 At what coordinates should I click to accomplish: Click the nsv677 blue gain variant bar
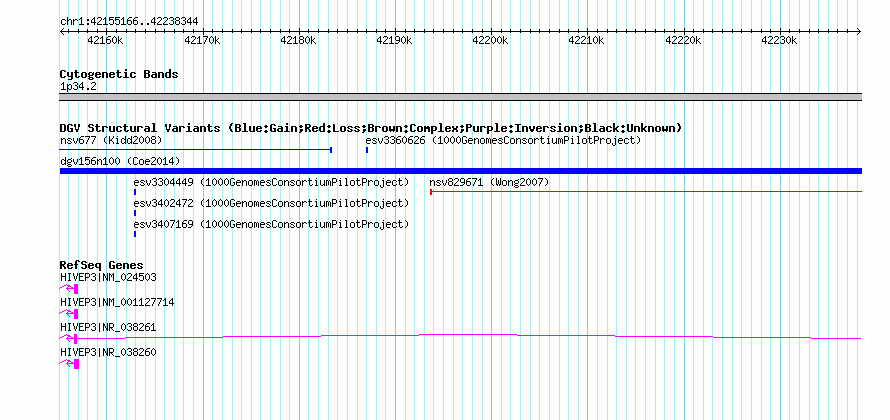[196, 150]
